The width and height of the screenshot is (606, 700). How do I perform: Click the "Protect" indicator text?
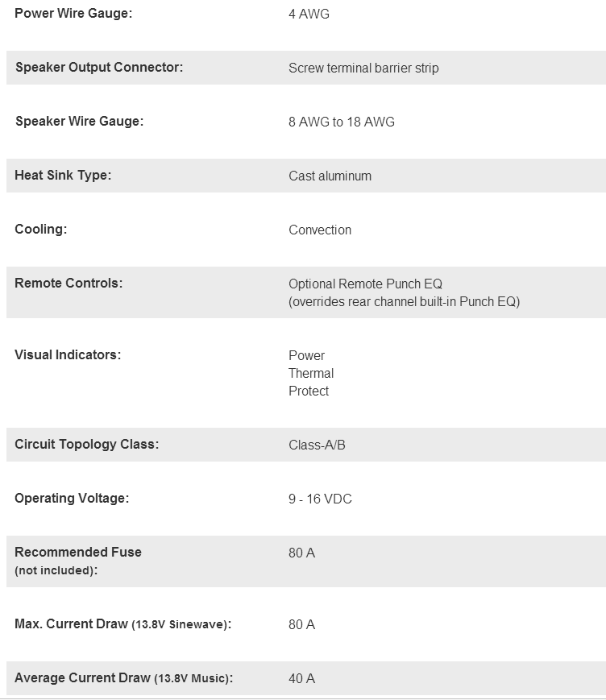point(309,391)
